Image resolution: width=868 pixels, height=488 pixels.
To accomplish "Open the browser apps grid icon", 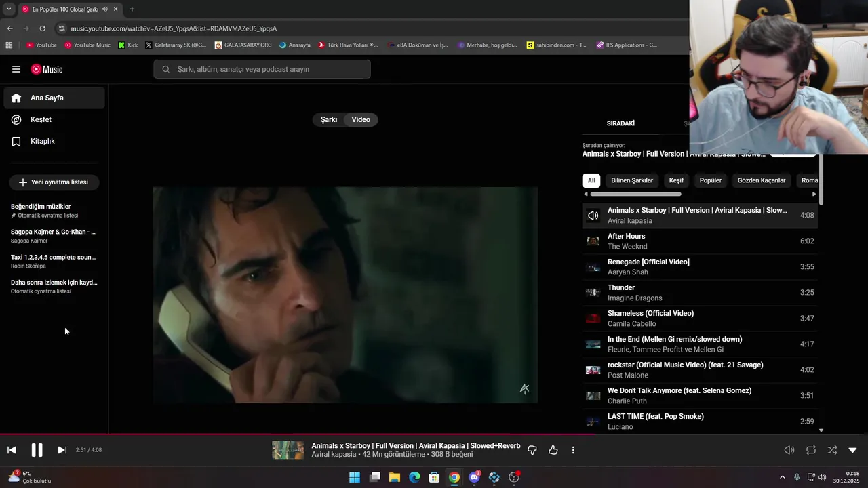I will tap(9, 45).
